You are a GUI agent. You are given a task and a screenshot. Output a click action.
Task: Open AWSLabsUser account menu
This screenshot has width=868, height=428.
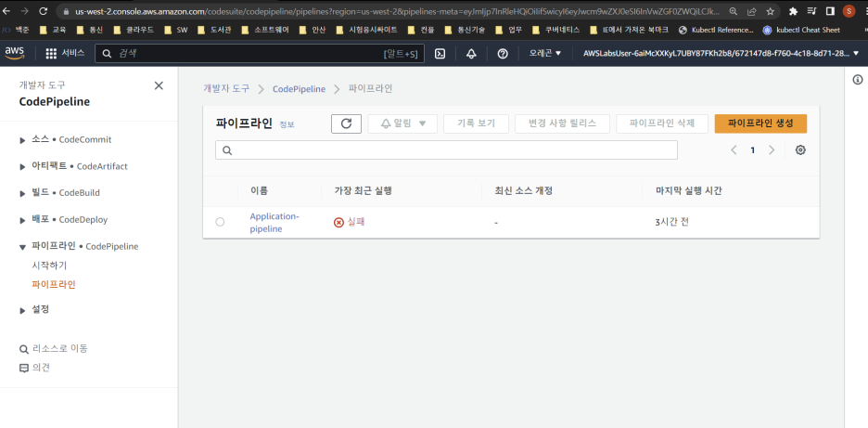click(721, 53)
